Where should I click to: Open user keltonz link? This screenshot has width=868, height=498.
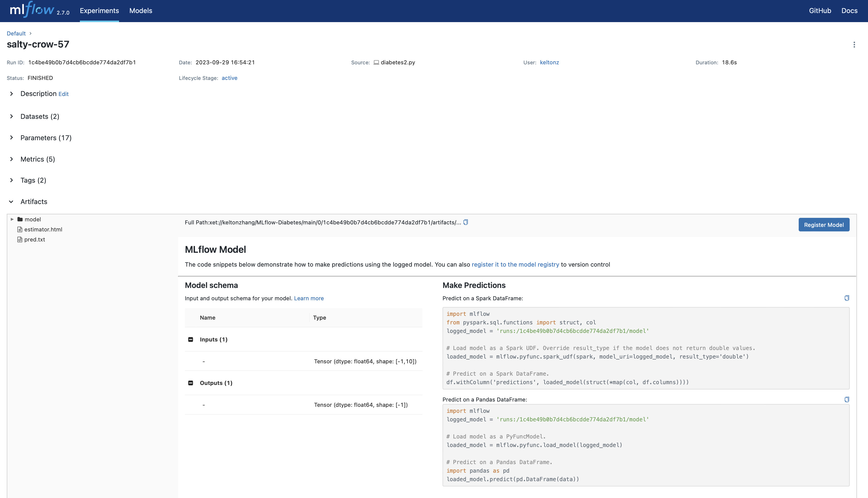549,62
